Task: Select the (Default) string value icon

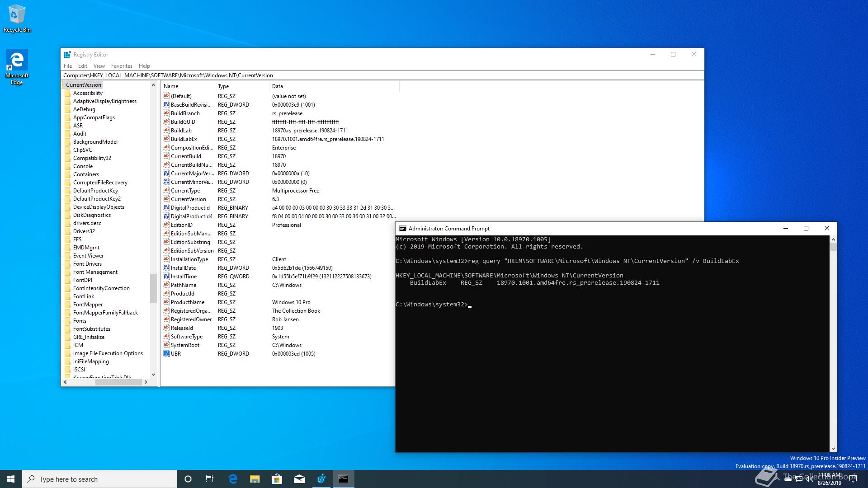Action: pyautogui.click(x=166, y=96)
